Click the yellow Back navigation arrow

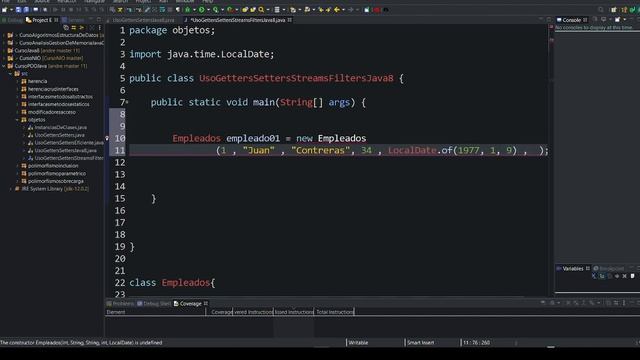pos(337,10)
